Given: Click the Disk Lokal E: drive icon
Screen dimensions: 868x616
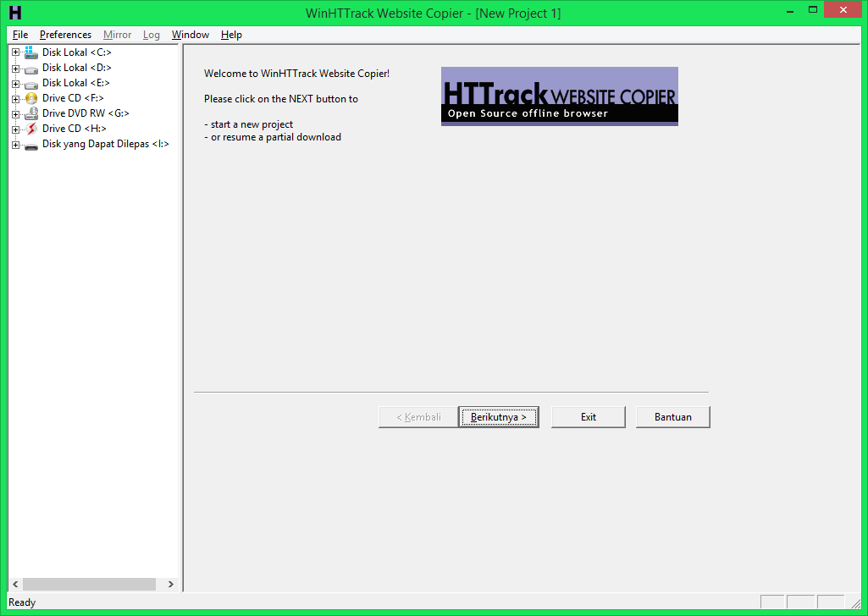Looking at the screenshot, I should (31, 85).
